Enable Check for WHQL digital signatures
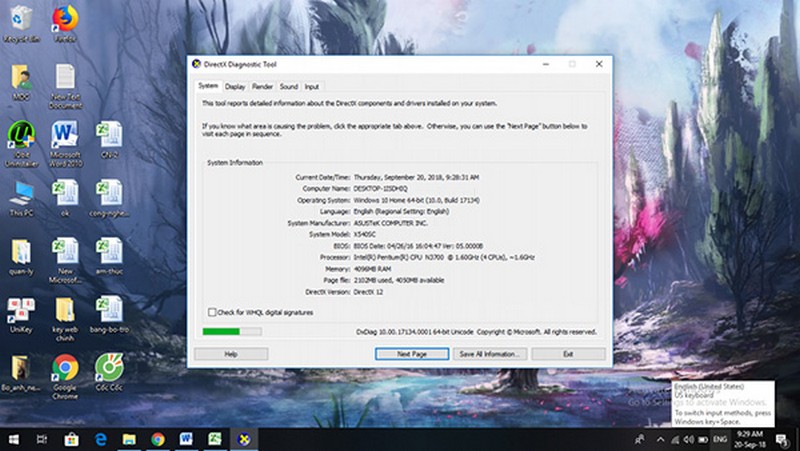The height and width of the screenshot is (451, 800). 211,312
